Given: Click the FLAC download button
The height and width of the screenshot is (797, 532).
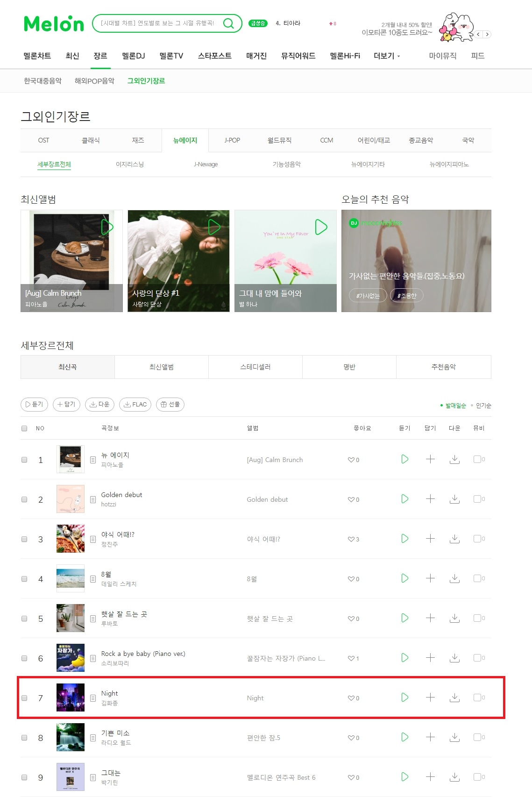Looking at the screenshot, I should pos(135,405).
